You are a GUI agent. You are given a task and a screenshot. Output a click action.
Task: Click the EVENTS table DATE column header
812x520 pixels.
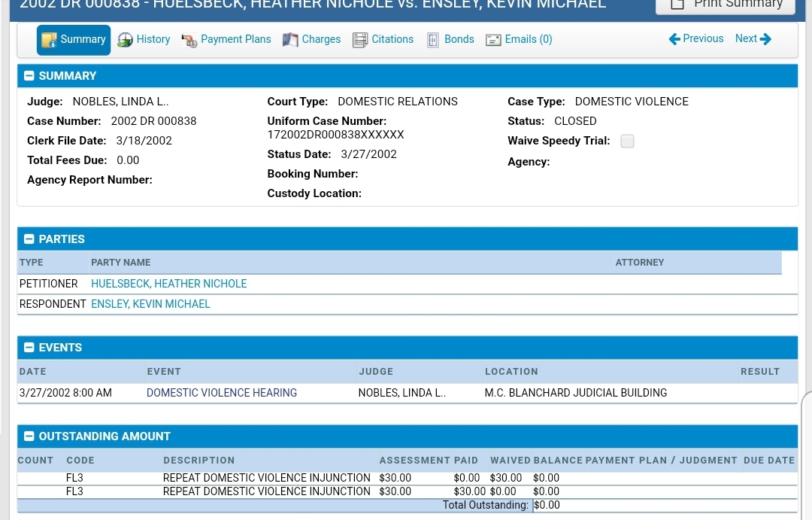pos(32,371)
